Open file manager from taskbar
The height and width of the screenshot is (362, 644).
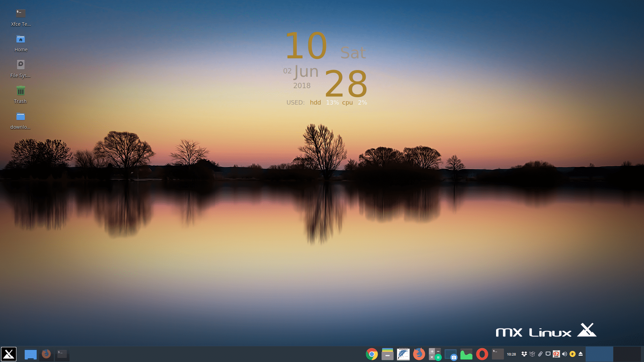pos(387,354)
